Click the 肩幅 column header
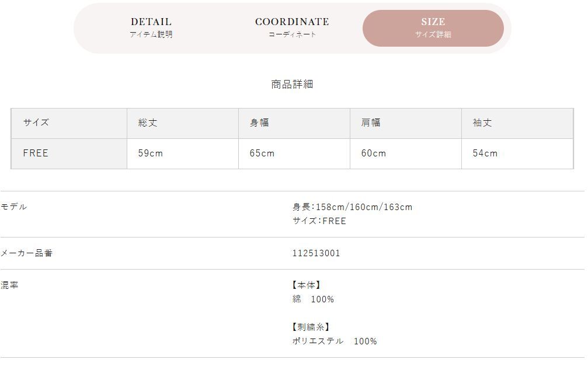Viewport: 588px width, 370px height. pyautogui.click(x=406, y=123)
